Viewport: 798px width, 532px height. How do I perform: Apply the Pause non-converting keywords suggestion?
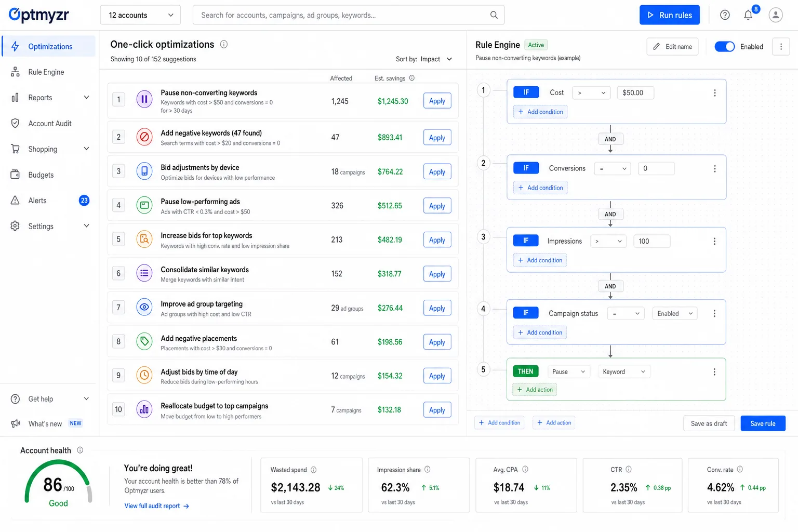(x=437, y=101)
